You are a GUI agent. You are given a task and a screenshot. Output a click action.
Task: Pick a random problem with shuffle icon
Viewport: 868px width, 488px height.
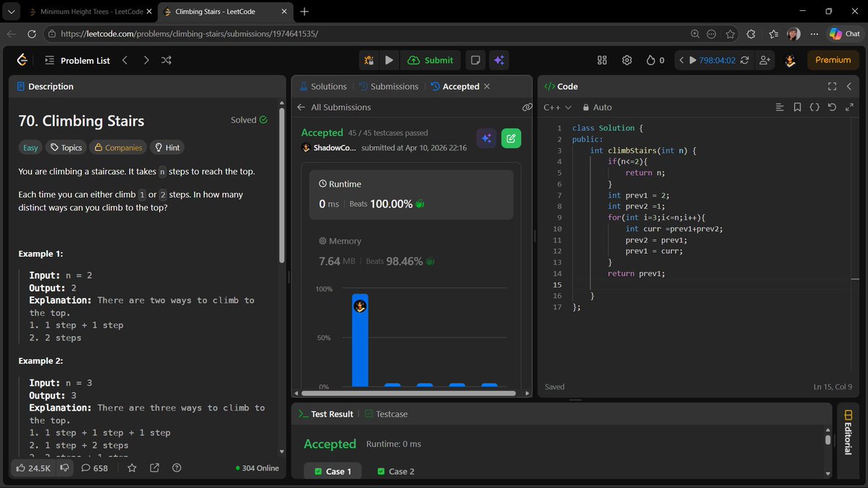tap(166, 60)
